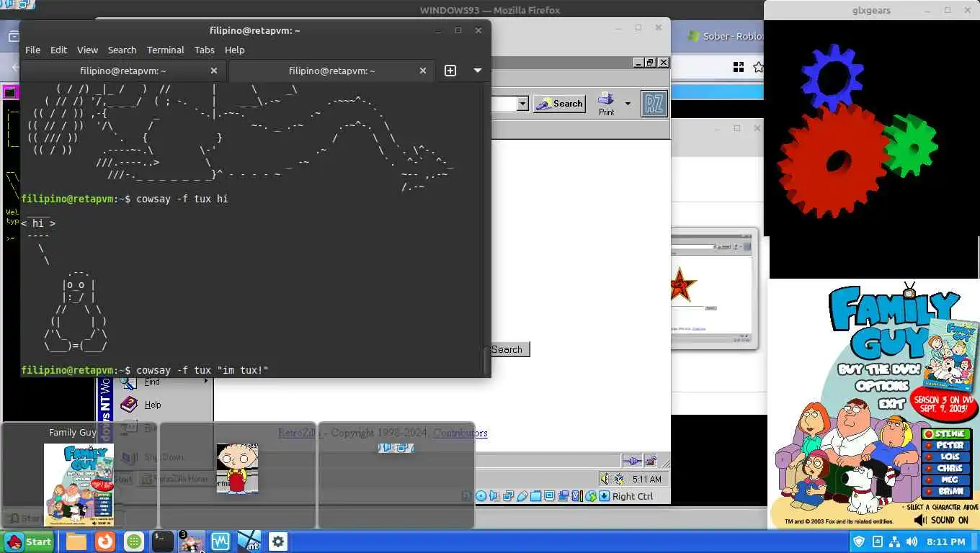Select BRIAN in Family Guy character list
The image size is (980, 553).
(948, 492)
